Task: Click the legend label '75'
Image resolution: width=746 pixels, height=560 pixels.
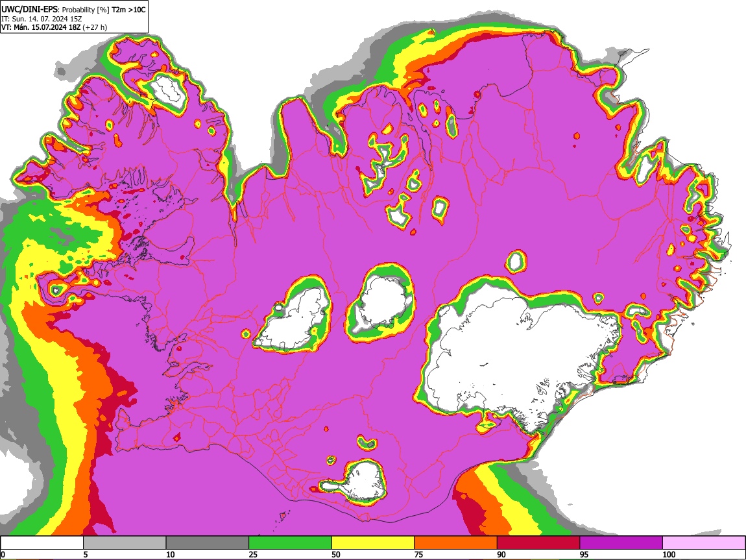Action: pyautogui.click(x=418, y=554)
